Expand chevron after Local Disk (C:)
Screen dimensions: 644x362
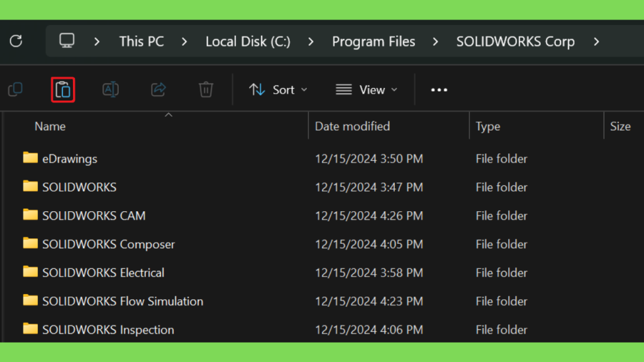pyautogui.click(x=311, y=41)
